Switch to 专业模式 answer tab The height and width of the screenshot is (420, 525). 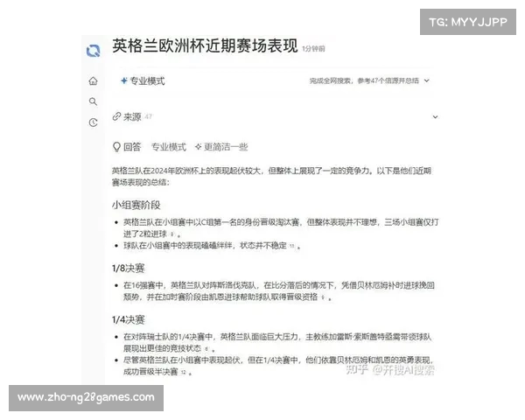click(x=168, y=147)
